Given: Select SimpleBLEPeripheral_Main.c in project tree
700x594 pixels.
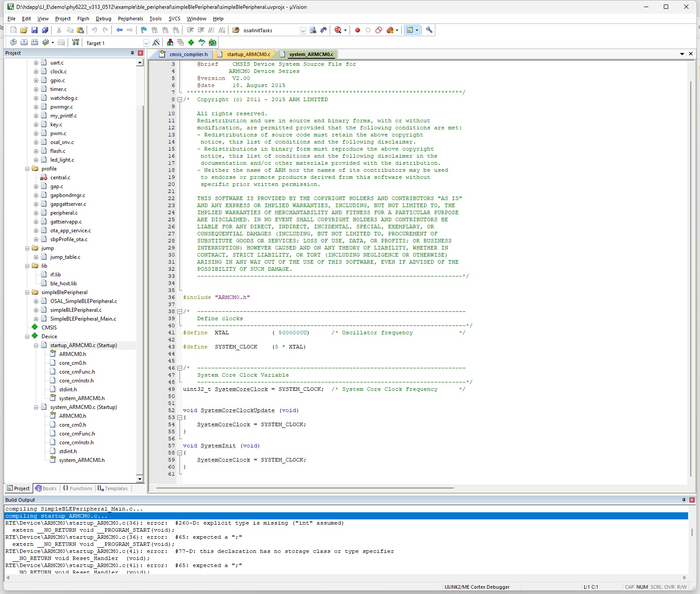Looking at the screenshot, I should point(83,319).
